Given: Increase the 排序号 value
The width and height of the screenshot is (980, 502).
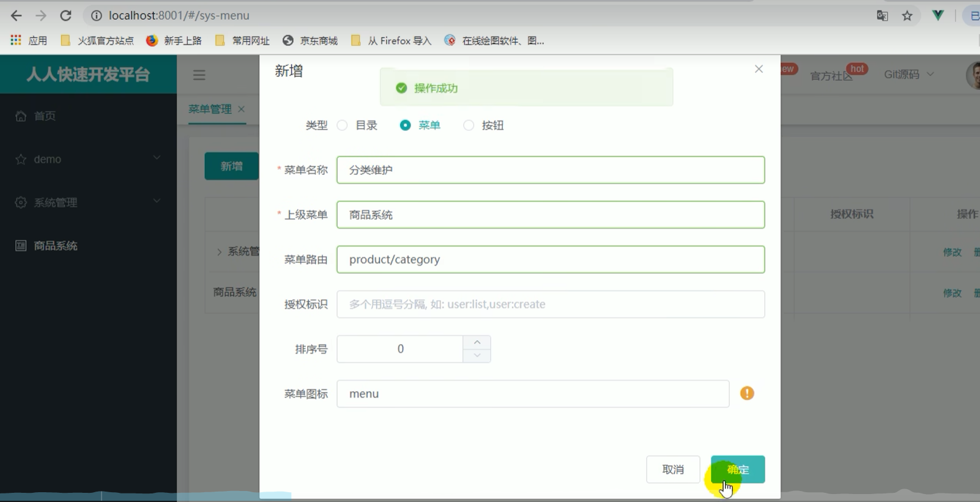Looking at the screenshot, I should [477, 342].
